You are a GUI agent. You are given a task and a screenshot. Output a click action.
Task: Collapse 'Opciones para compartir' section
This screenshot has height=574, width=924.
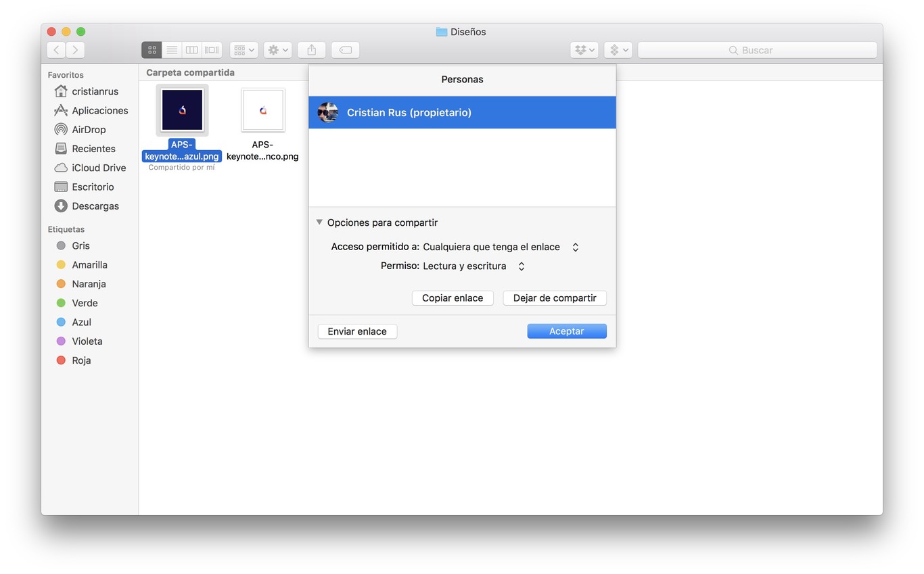[x=319, y=222]
